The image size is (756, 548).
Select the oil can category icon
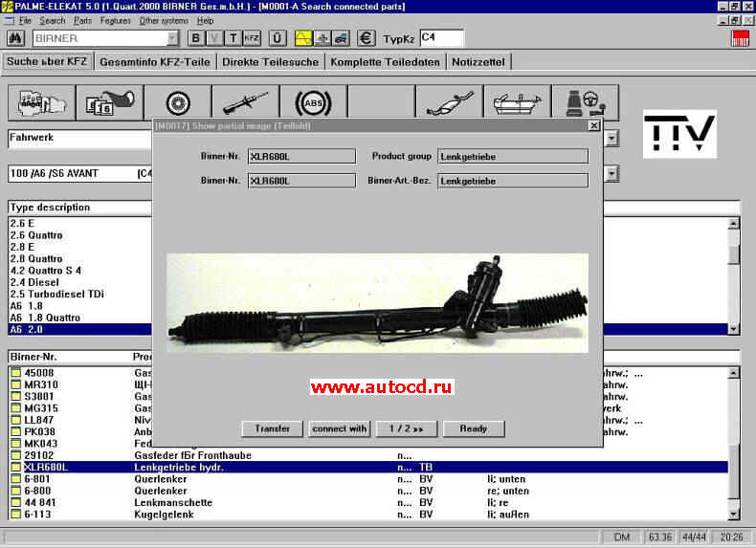click(x=110, y=102)
